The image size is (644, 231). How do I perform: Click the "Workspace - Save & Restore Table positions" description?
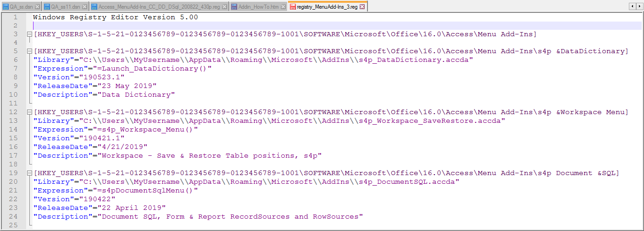point(210,156)
